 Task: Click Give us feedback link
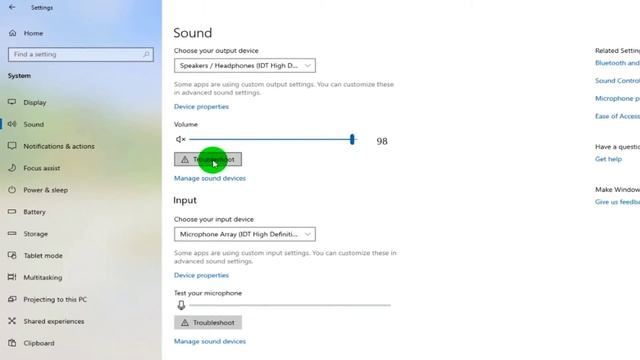tap(617, 202)
